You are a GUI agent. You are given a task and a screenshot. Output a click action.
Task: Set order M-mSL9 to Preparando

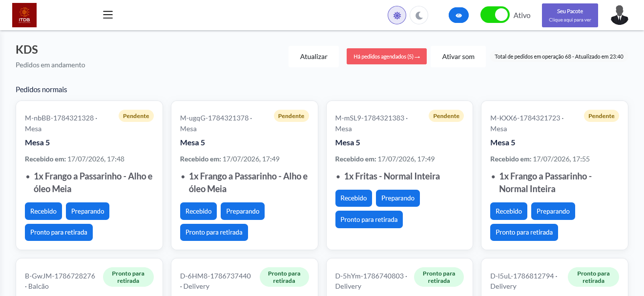point(398,198)
